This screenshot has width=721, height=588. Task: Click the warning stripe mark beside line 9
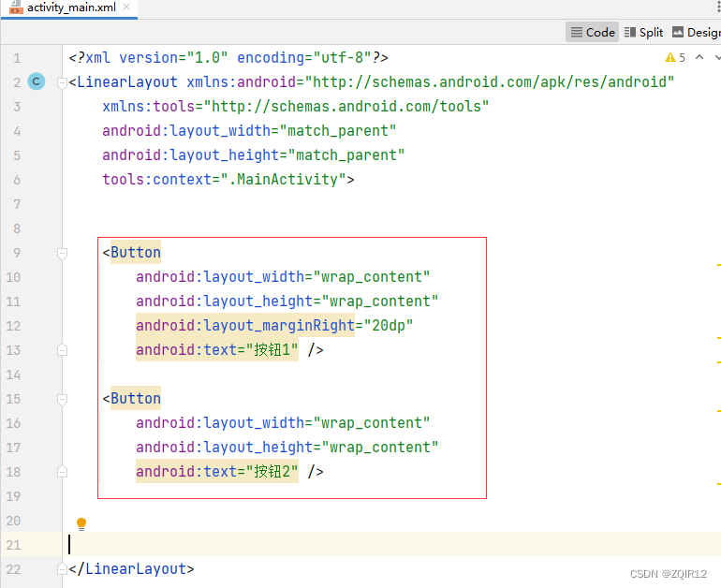718,265
